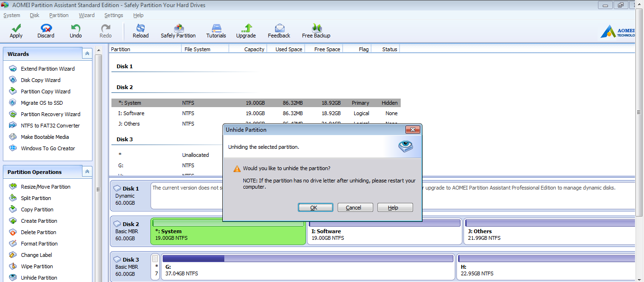Select the G: partition list row
The height and width of the screenshot is (282, 644).
click(167, 165)
